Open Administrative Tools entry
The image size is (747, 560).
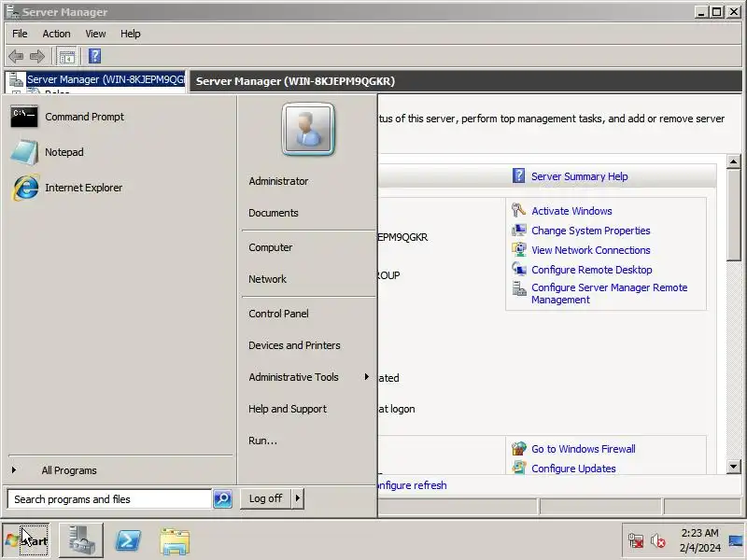click(x=293, y=377)
